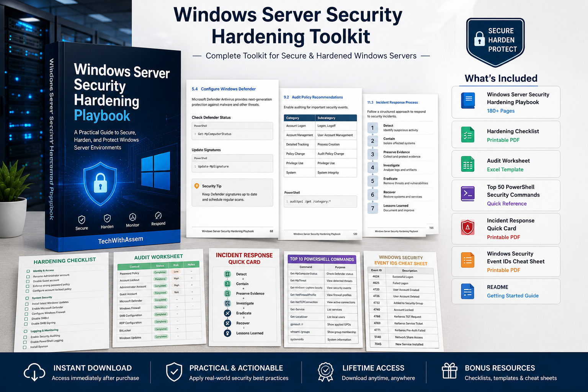Check the Rename Administrator account box

coord(28,276)
